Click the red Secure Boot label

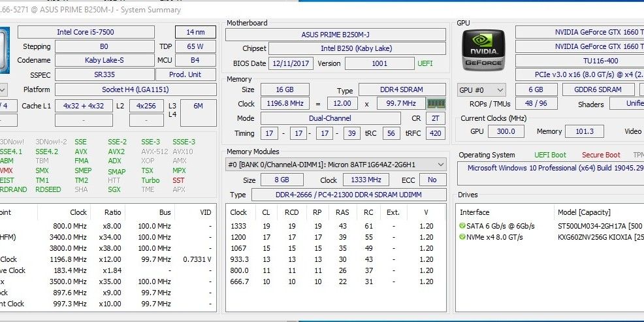(601, 155)
